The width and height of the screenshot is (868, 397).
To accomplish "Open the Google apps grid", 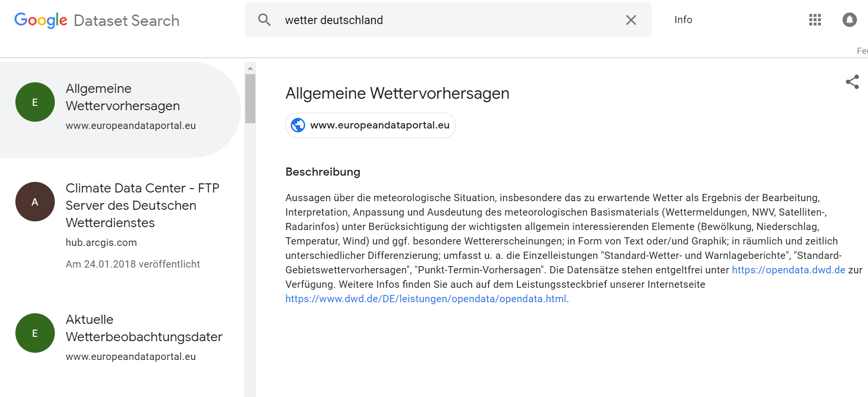I will coord(815,20).
